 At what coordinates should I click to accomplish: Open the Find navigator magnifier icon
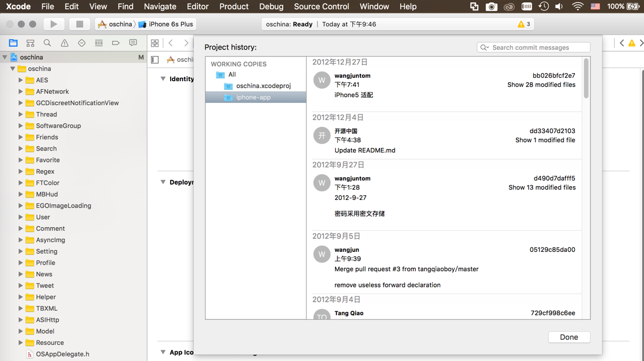click(x=47, y=43)
